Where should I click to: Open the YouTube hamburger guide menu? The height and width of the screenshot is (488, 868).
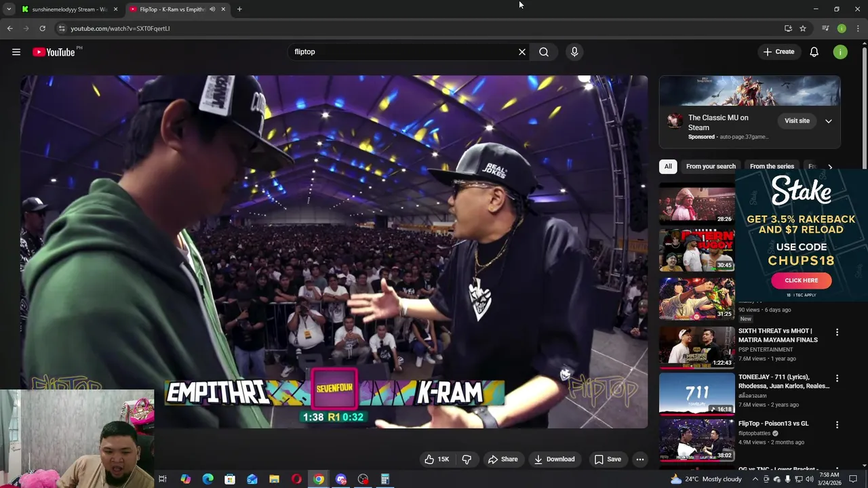(x=16, y=52)
